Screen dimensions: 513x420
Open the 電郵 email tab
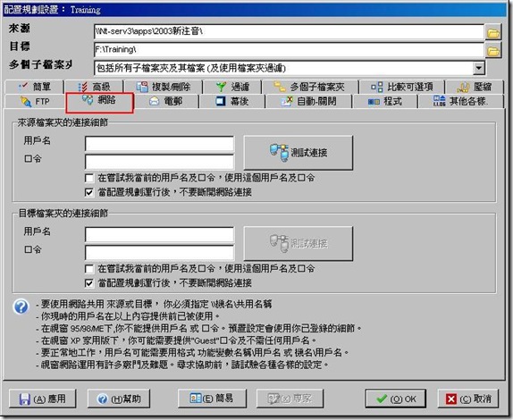(166, 101)
